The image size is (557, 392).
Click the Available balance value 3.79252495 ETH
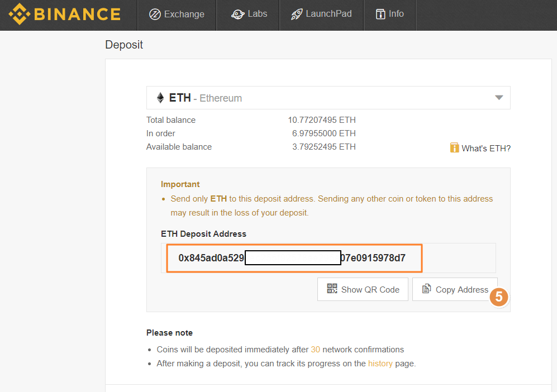tap(324, 147)
